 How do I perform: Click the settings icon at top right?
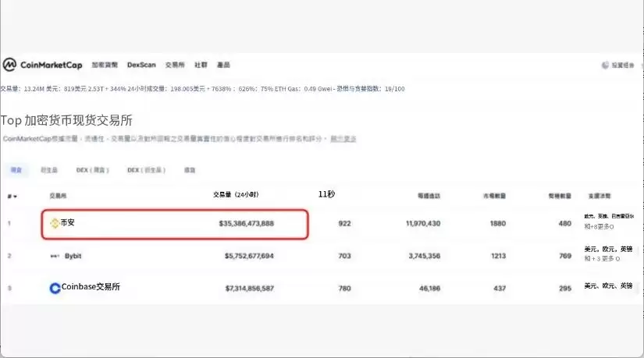pyautogui.click(x=605, y=66)
